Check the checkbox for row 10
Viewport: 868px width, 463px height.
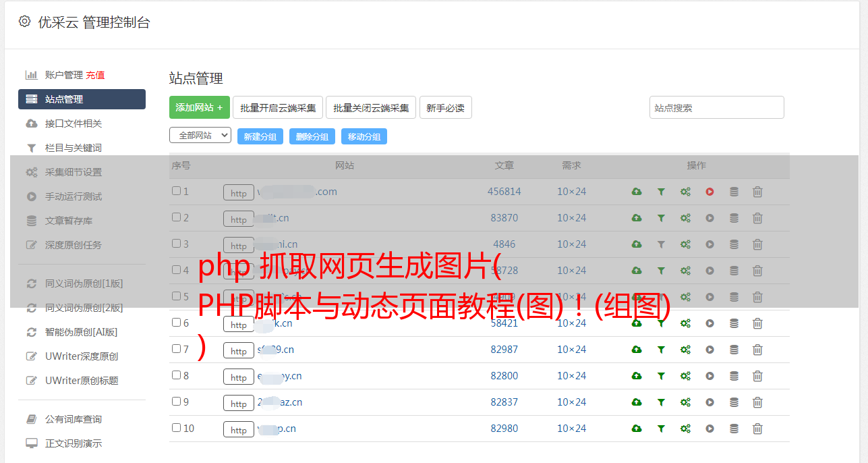click(176, 428)
